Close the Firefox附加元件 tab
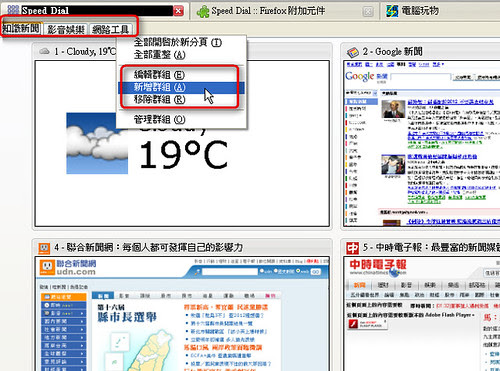 click(368, 12)
